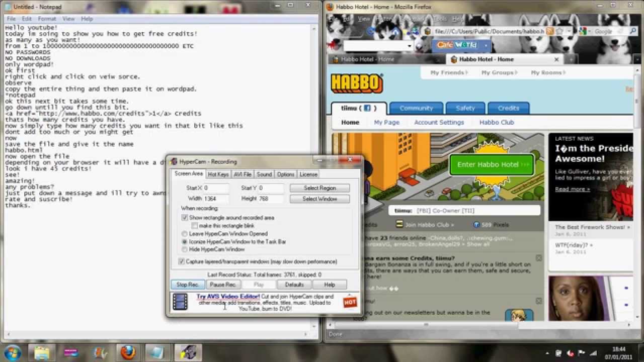Click the blue Pixels icon

[476, 224]
